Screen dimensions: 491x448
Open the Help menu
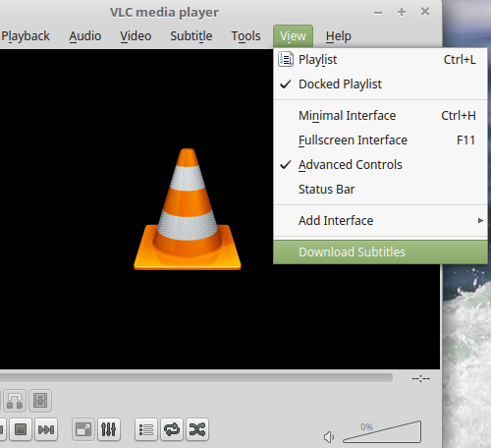339,36
